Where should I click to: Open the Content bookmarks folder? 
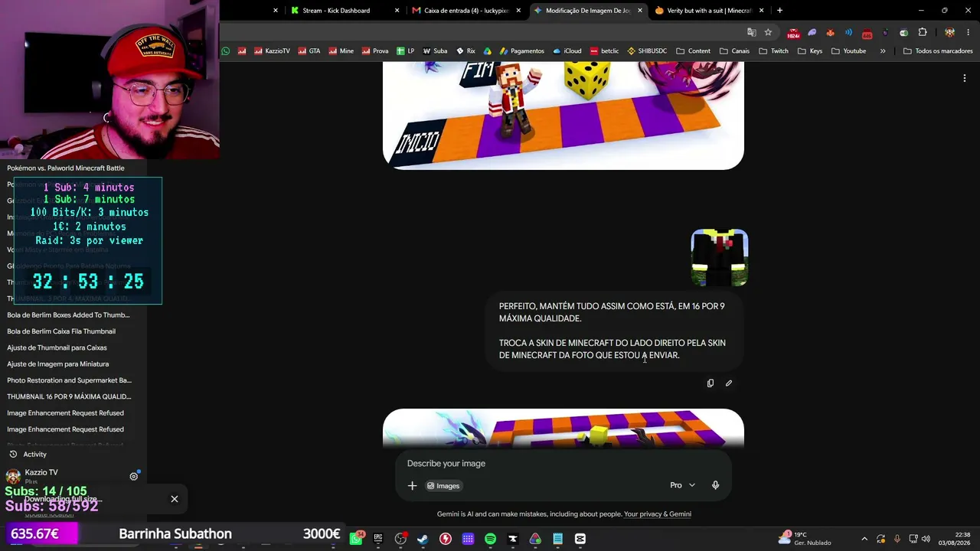(693, 51)
